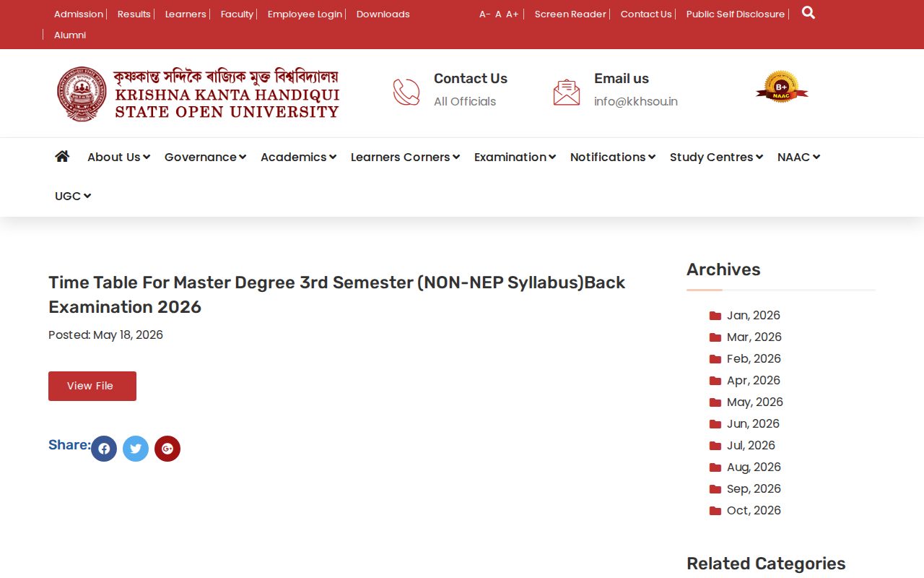This screenshot has height=578, width=924.
Task: Click the 'Posted: May 18, 2026' text
Action: [105, 335]
